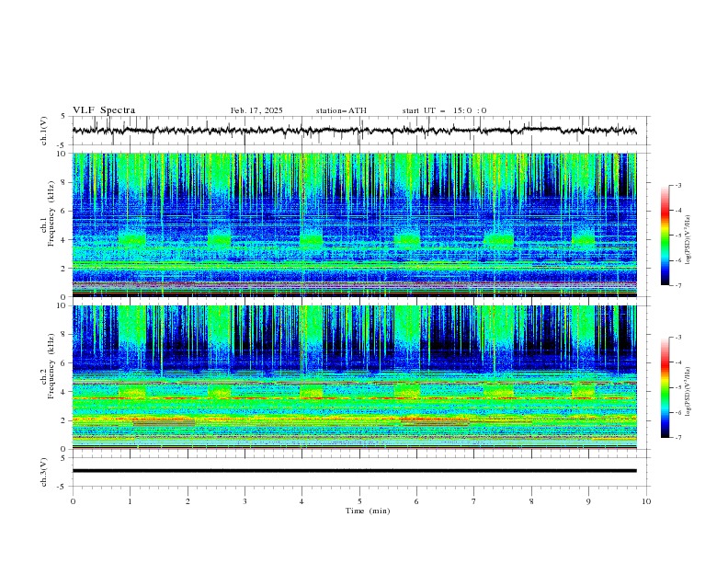Screen dimensions: 728x563
Task: Click the ch.1 spectrogram panel
Action: coord(354,224)
